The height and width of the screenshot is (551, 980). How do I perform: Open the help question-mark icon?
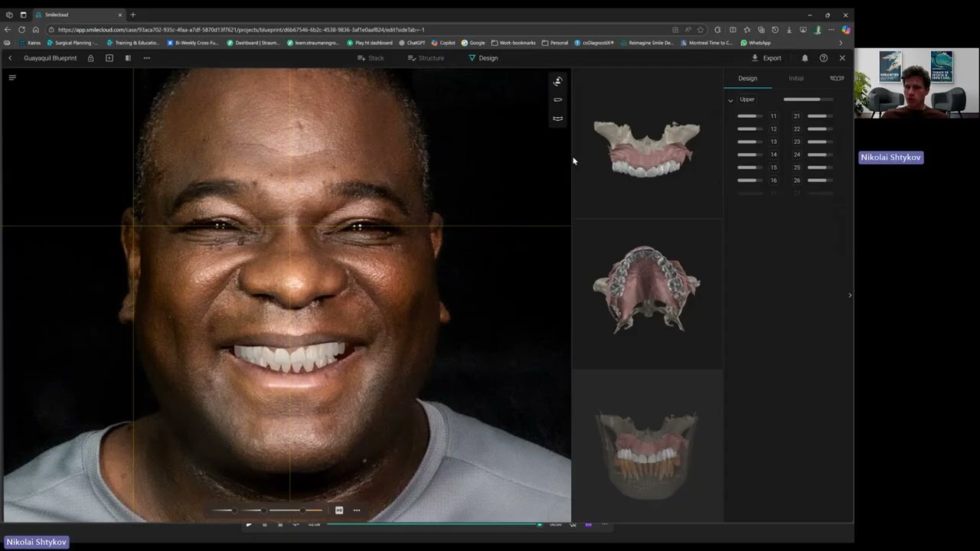click(x=823, y=58)
